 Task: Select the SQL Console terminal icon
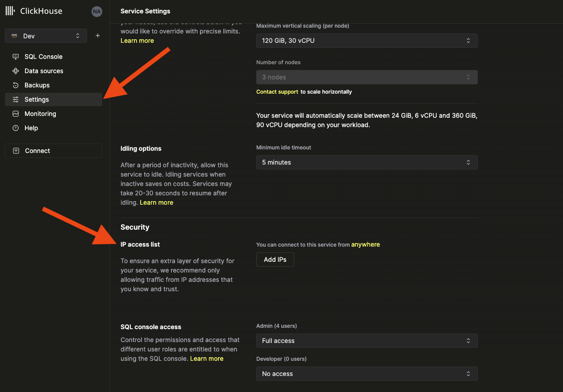16,57
